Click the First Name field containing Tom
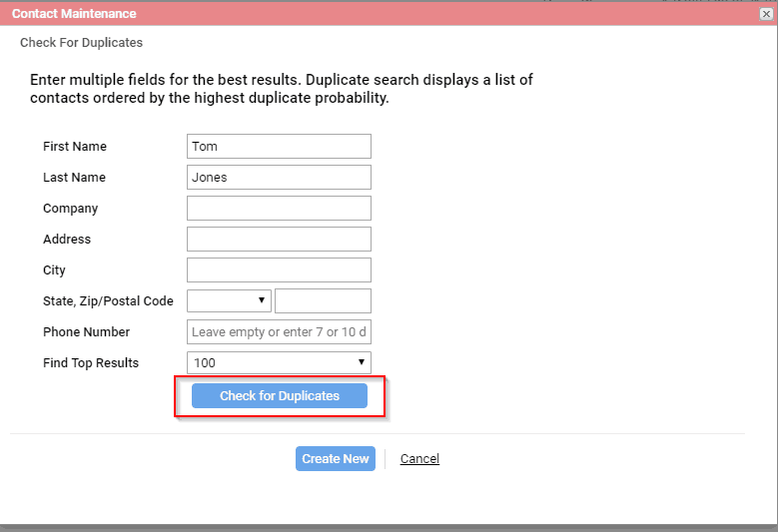This screenshot has width=778, height=532. click(279, 147)
